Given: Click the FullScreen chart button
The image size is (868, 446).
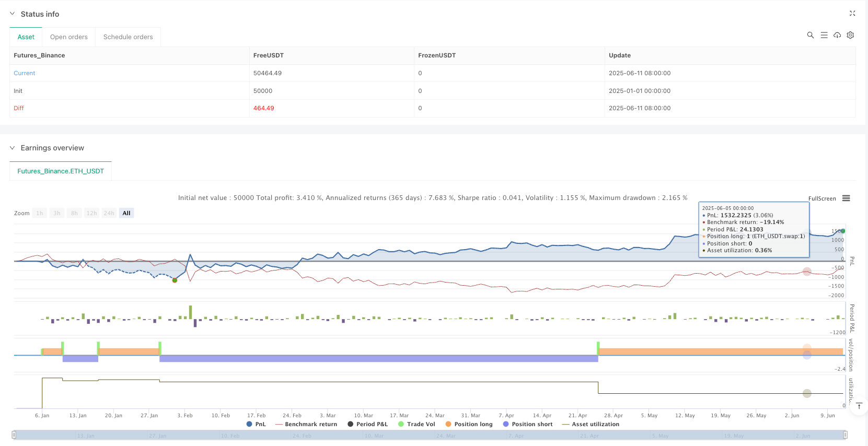Looking at the screenshot, I should coord(821,198).
